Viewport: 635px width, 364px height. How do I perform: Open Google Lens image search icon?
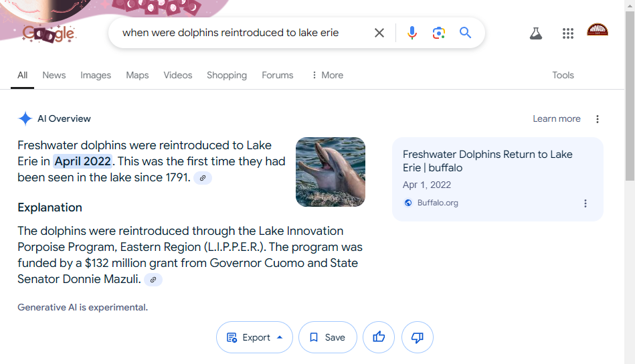click(438, 33)
